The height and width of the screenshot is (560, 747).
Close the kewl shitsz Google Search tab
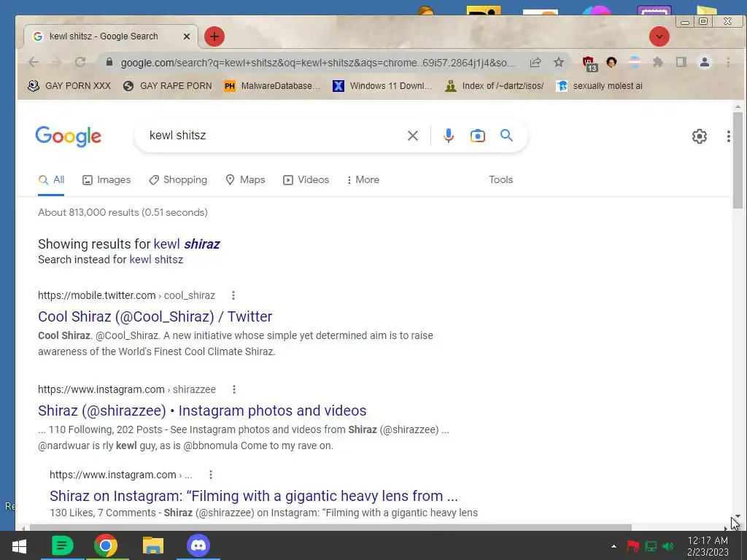[x=187, y=36]
